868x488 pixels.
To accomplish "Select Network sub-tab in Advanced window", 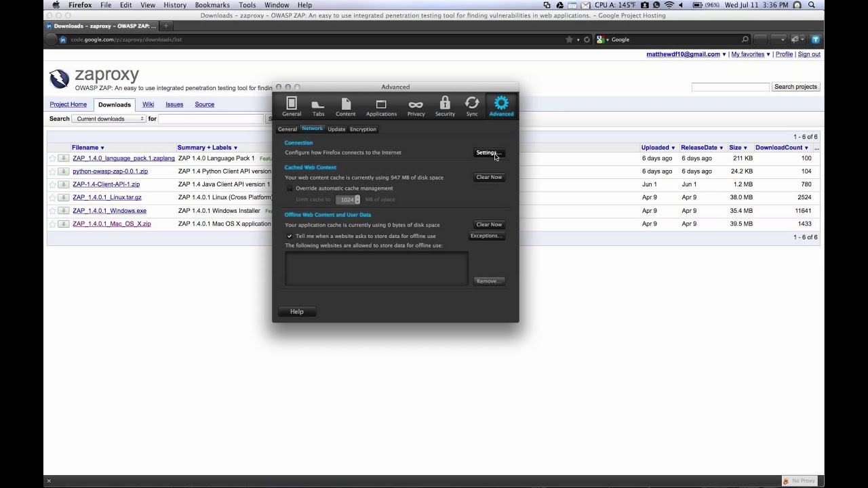I will click(x=313, y=129).
